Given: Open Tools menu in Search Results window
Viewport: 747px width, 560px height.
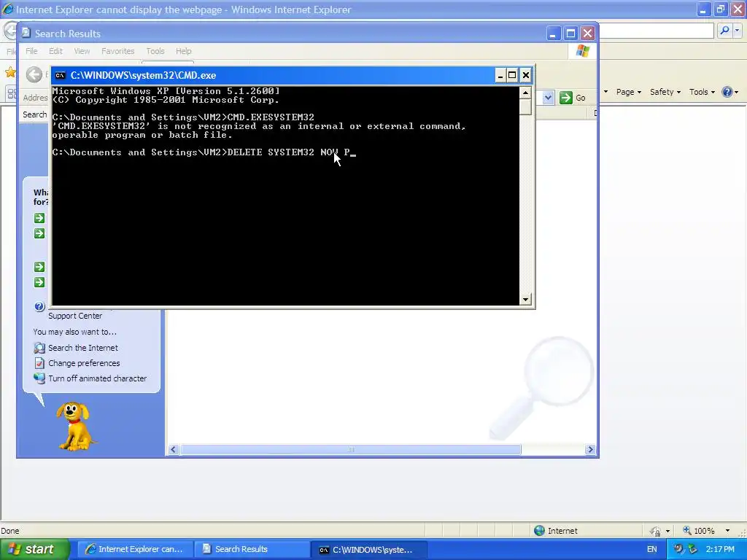Looking at the screenshot, I should 155,51.
